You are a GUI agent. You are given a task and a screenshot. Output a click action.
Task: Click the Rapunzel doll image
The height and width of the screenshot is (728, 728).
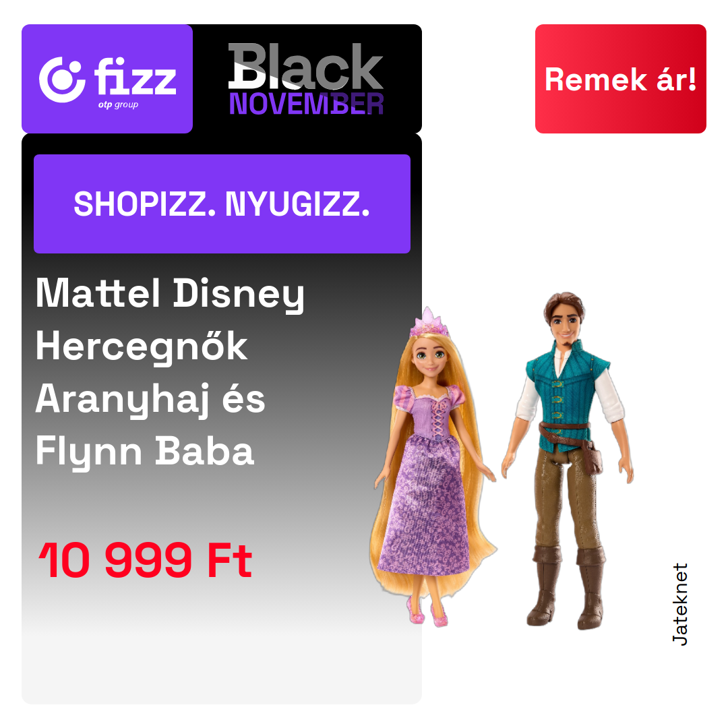tap(433, 466)
